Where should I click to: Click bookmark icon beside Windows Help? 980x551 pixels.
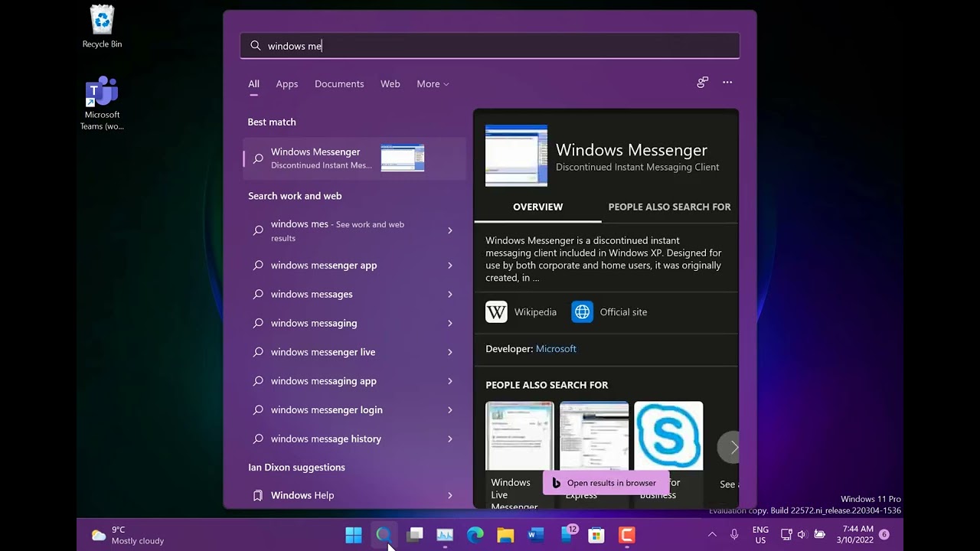(x=258, y=496)
